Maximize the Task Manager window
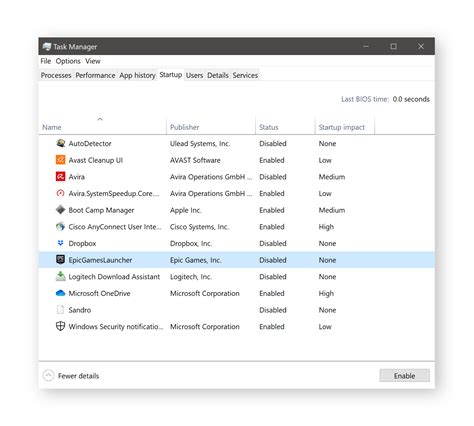The image size is (474, 426). 393,46
